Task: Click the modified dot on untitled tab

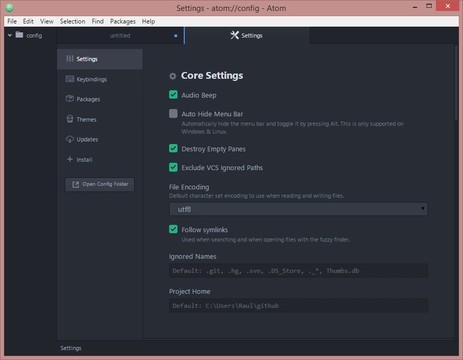Action: tap(176, 36)
